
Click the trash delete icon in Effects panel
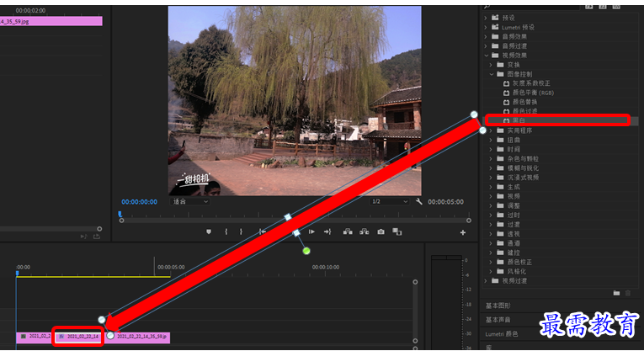[x=627, y=293]
